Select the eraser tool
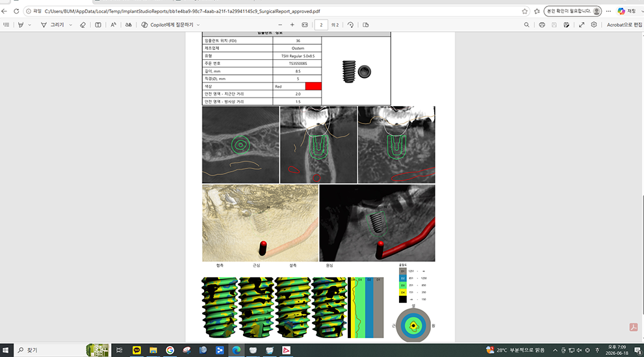The height and width of the screenshot is (357, 644). (x=83, y=25)
